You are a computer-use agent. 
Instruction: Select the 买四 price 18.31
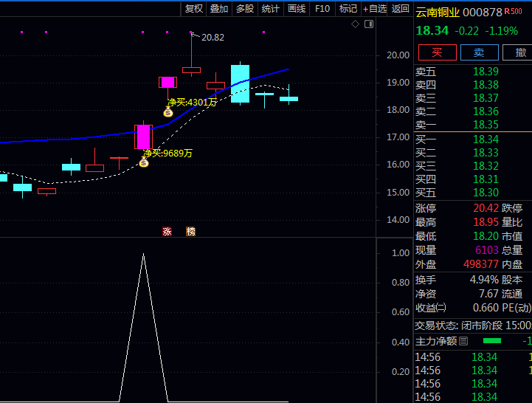coord(486,179)
